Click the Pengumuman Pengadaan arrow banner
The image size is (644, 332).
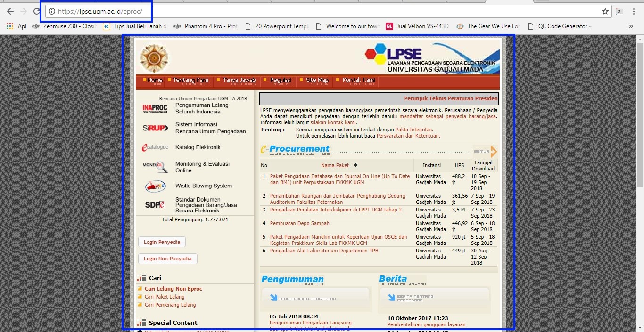(315, 298)
